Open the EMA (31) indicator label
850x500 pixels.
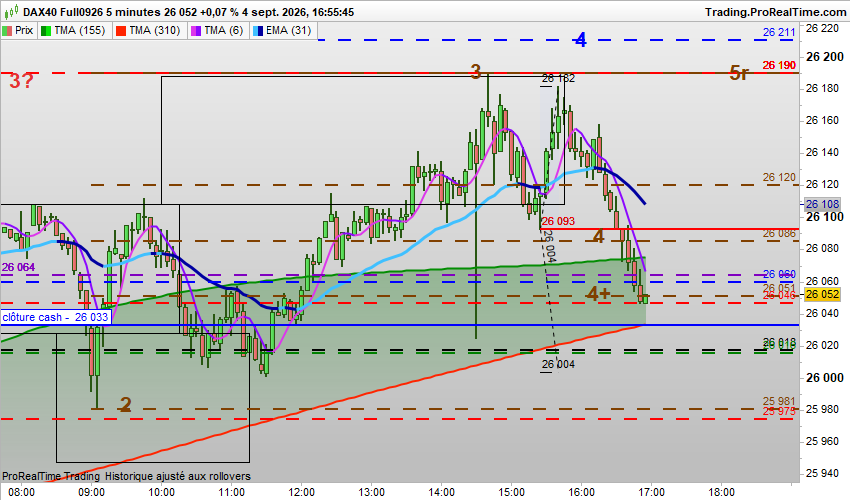(289, 30)
